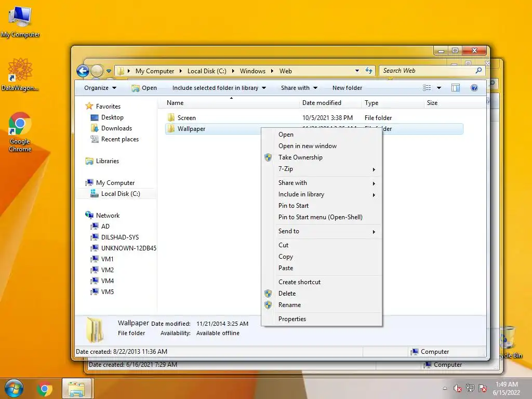Choose Create shortcut
Viewport: 532px width, 399px height.
tap(322, 282)
